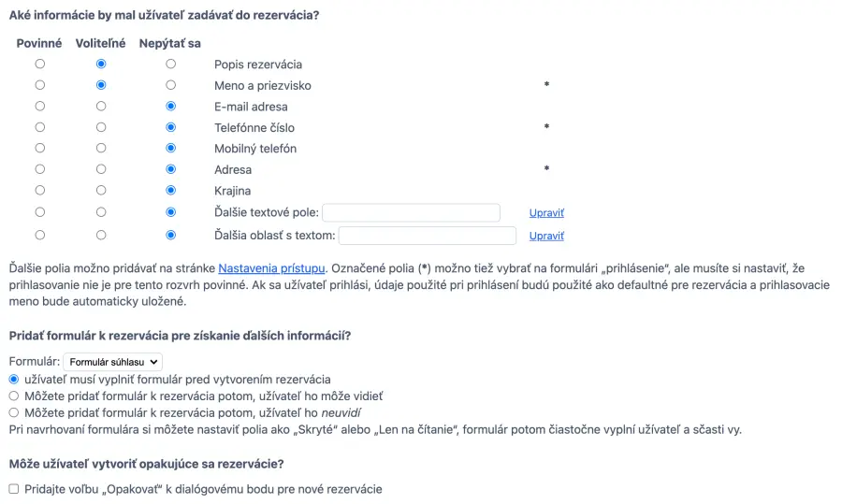The width and height of the screenshot is (842, 504).
Task: Make Krajina field Povinné
Action: (39, 191)
